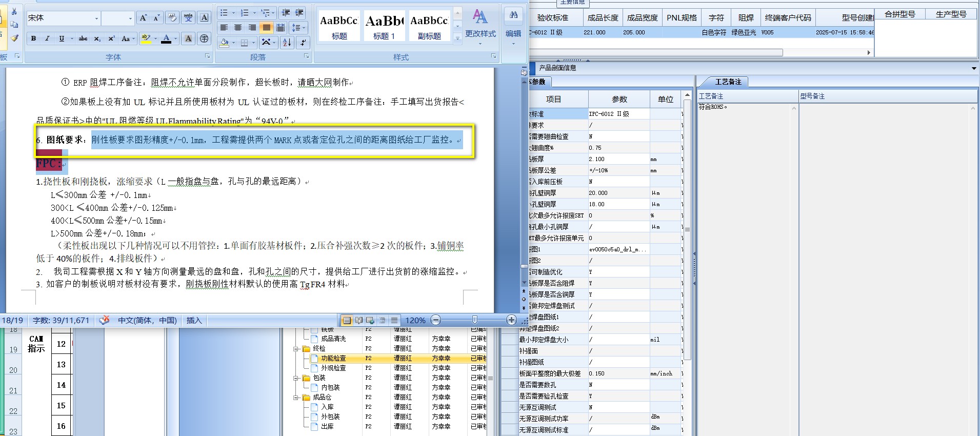This screenshot has width=980, height=436.
Task: Align text right
Action: coord(252,28)
